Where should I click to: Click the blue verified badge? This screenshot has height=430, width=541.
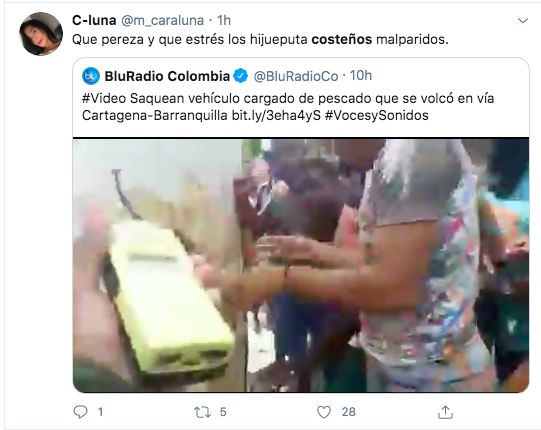240,76
